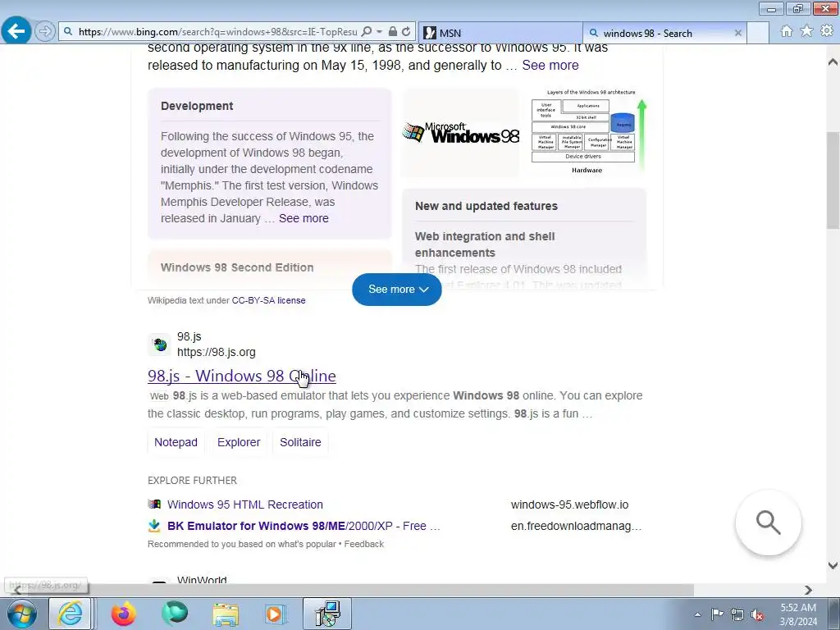Image resolution: width=840 pixels, height=630 pixels.
Task: Open Action Center flag tray icon
Action: tap(717, 614)
